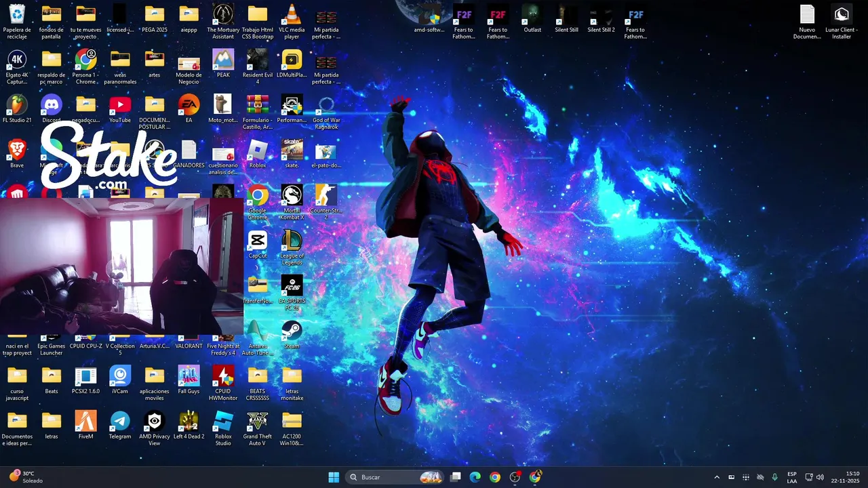
Task: Open the aplicaciones moviles folder
Action: [155, 383]
